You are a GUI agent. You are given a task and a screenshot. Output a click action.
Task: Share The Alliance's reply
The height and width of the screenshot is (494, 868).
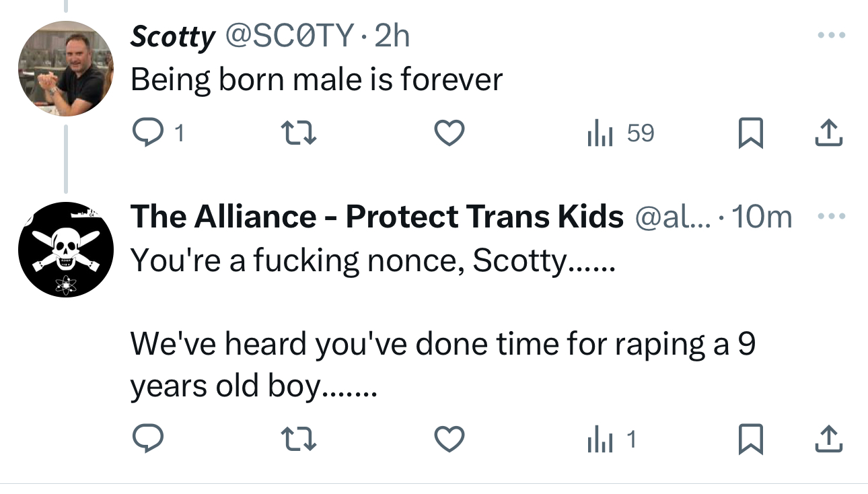829,439
